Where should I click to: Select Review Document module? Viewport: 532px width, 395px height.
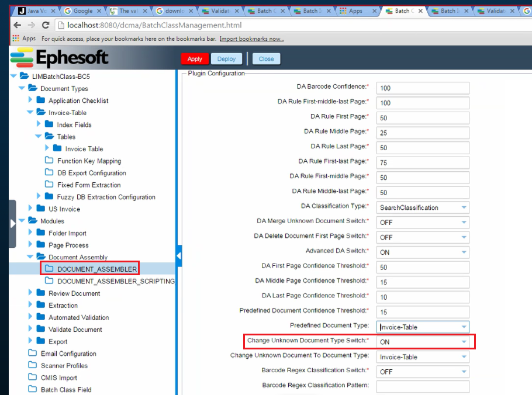(x=74, y=293)
